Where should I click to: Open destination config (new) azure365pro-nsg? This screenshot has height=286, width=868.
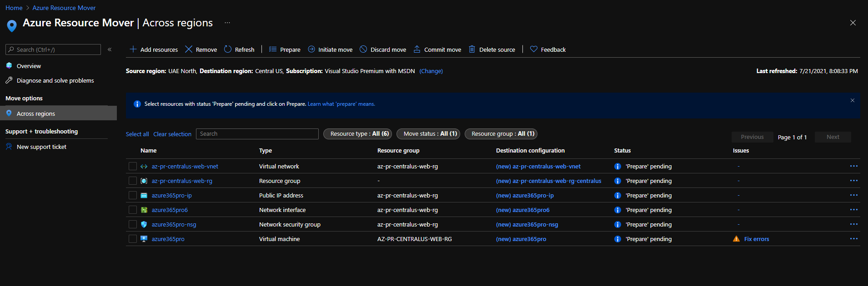click(x=527, y=224)
